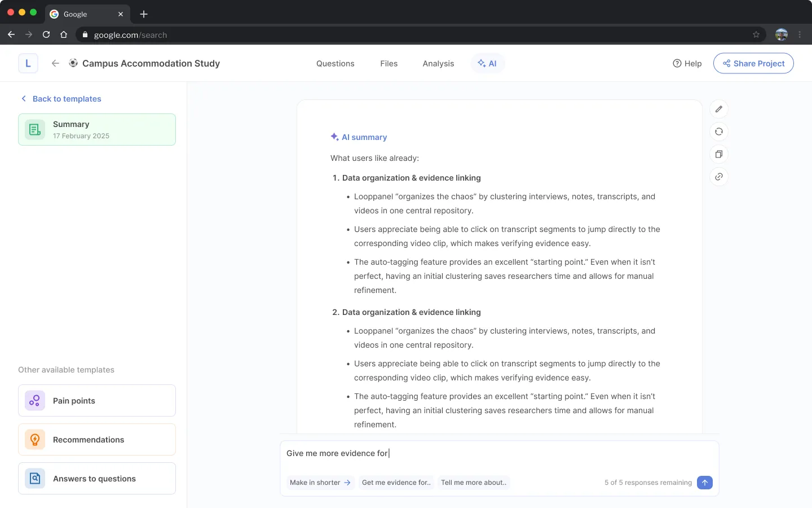Image resolution: width=812 pixels, height=508 pixels.
Task: Open browser three-dot menu
Action: tap(800, 34)
